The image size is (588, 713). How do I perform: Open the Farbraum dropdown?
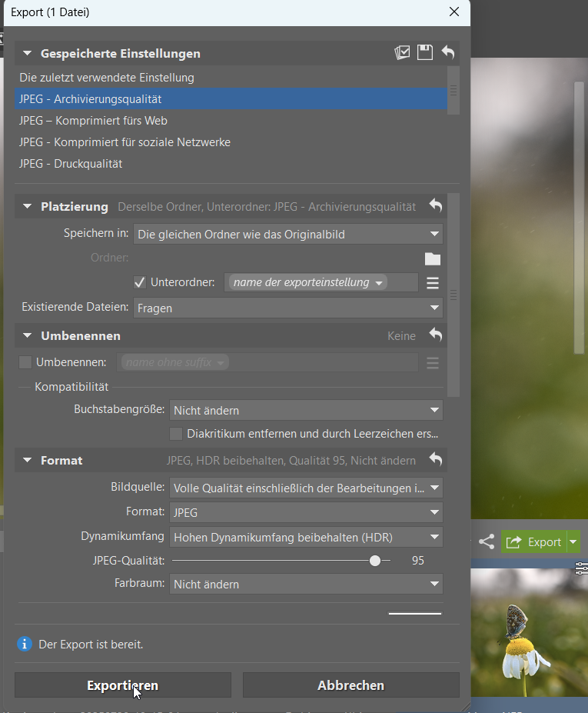306,585
